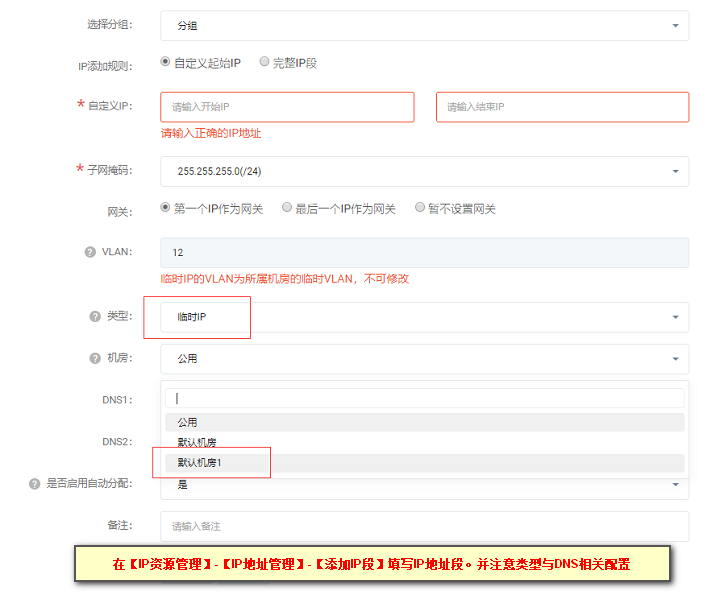
Task: Click the 请输入开始IP input field
Action: tap(287, 107)
